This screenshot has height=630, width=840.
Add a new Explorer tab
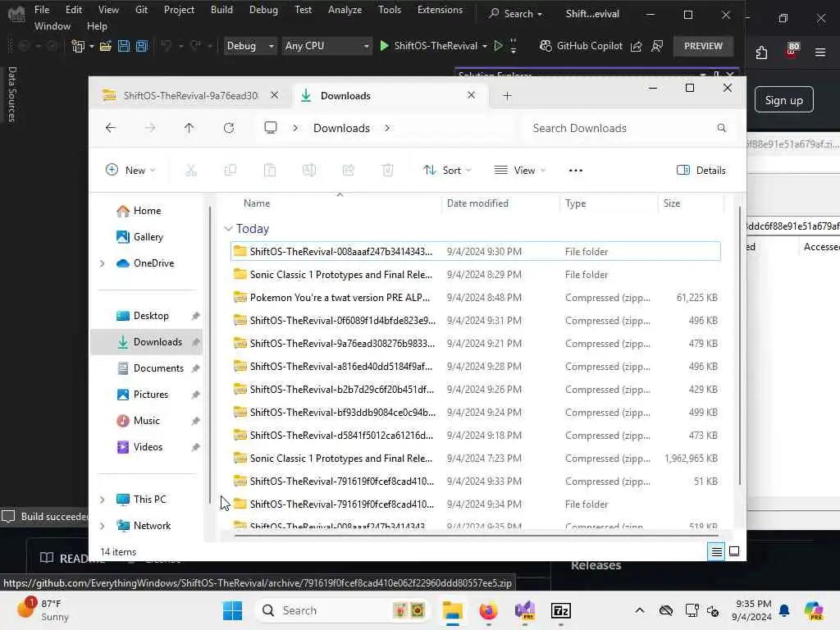[507, 96]
